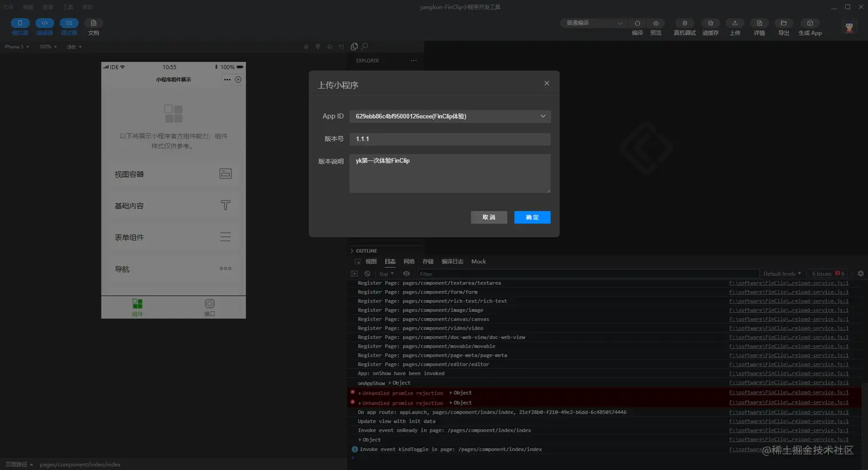Select the 组件 tab in simulator
868x470 pixels.
point(137,307)
